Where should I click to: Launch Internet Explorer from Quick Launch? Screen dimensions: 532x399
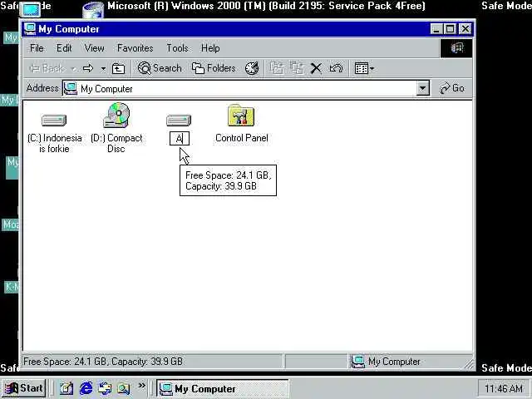pyautogui.click(x=86, y=388)
